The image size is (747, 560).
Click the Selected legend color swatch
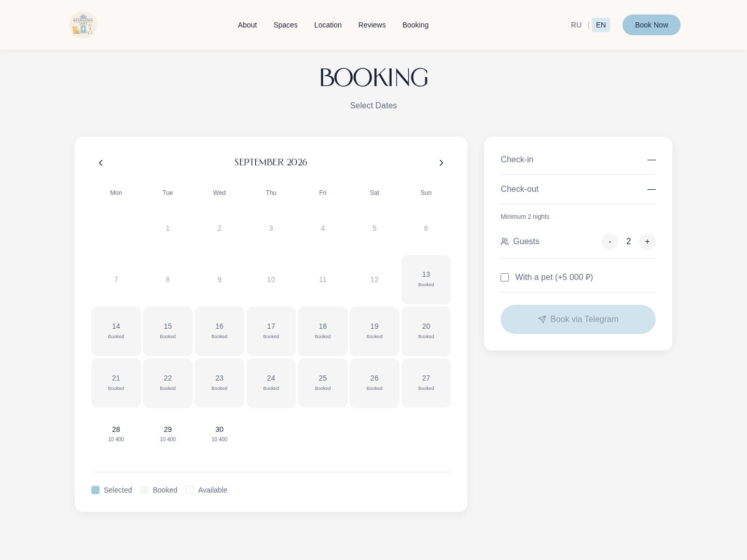tap(95, 490)
